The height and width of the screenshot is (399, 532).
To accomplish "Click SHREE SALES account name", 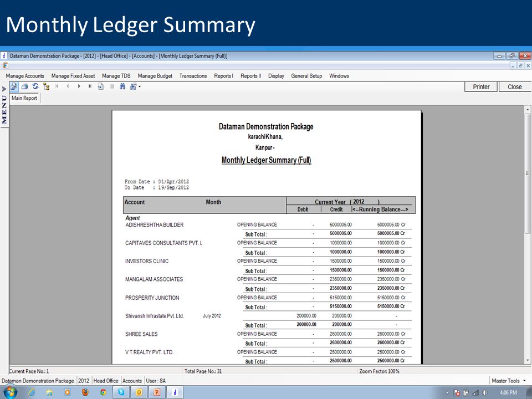I will (x=141, y=334).
